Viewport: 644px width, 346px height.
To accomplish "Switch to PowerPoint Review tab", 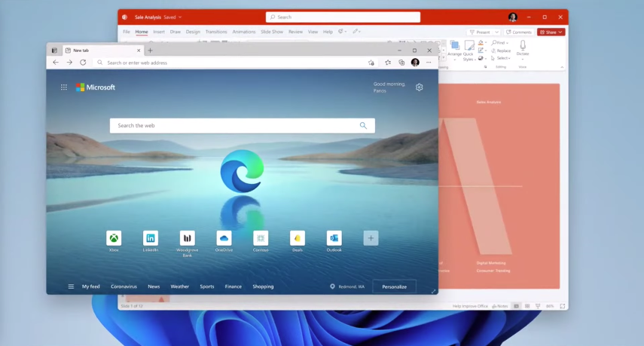I will [295, 32].
